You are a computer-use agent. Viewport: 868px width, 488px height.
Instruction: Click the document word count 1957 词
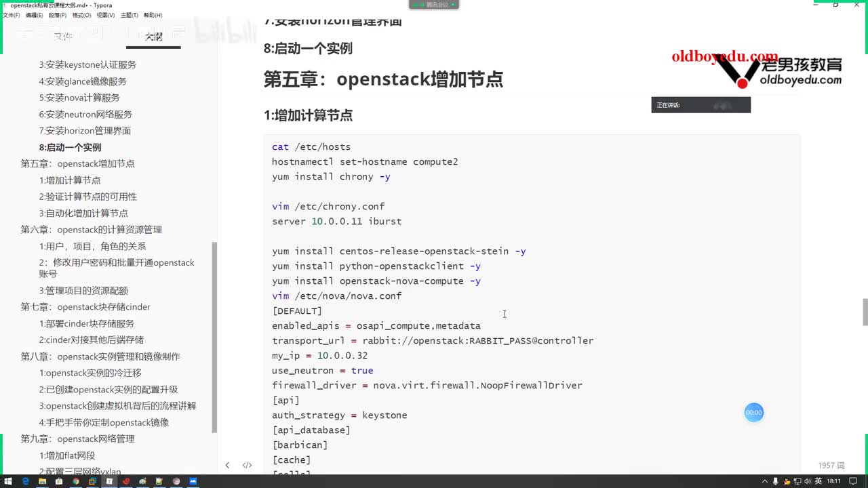(831, 466)
